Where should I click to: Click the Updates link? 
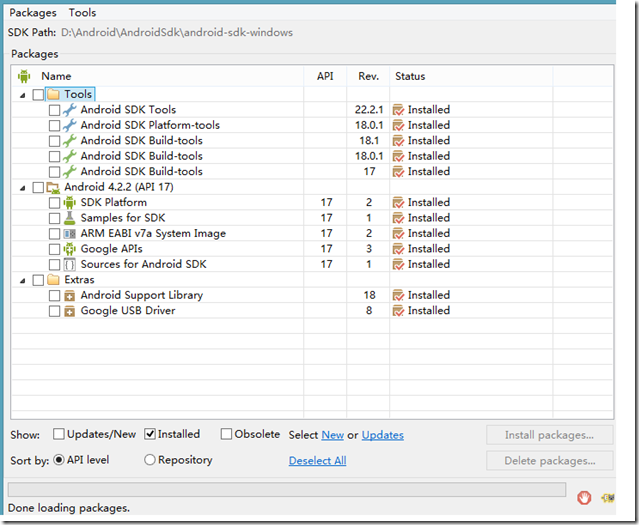[x=383, y=435]
